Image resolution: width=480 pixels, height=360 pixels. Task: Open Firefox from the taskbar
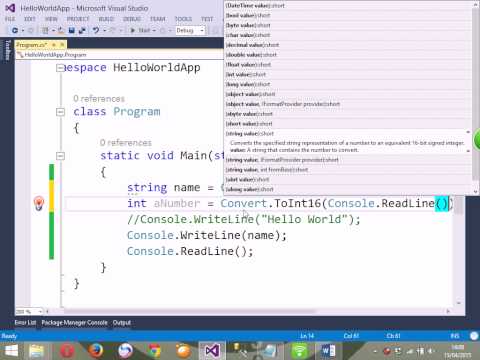pos(96,351)
